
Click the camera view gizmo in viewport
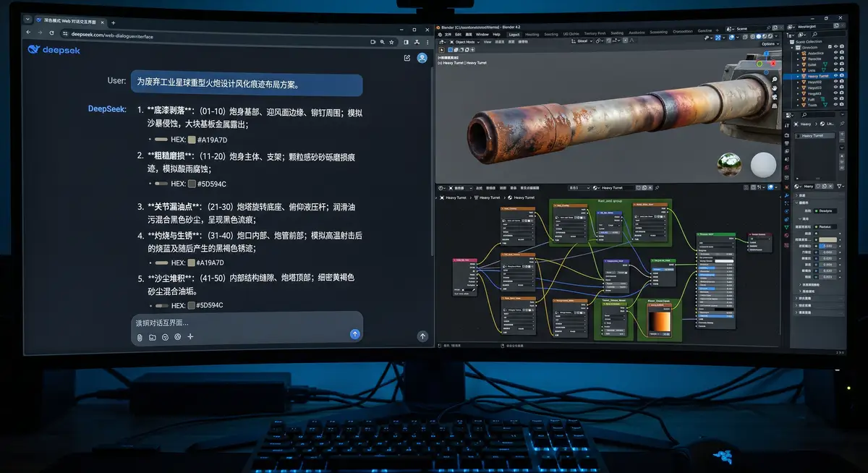tap(775, 98)
